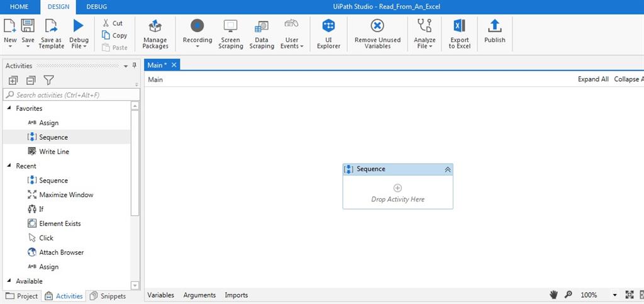Screen dimensions: 644x304
Task: Switch to the Project panel tab
Action: click(22, 296)
